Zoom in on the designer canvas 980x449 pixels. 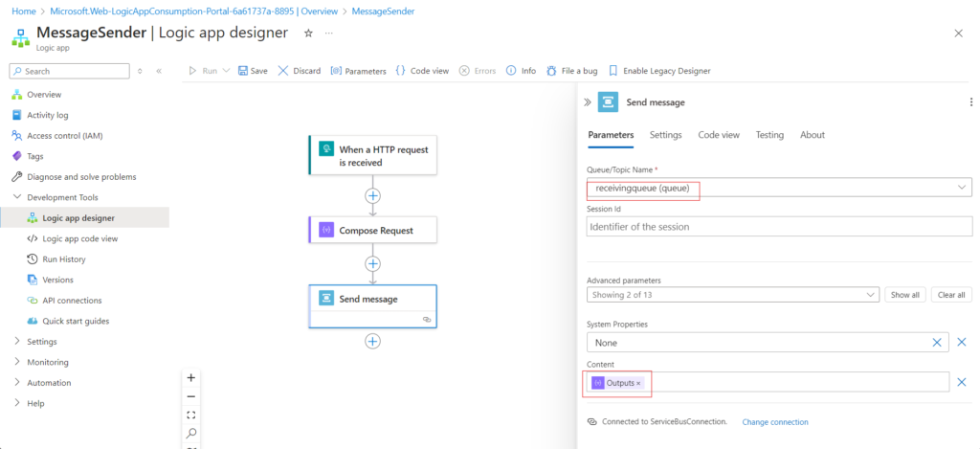[x=191, y=378]
